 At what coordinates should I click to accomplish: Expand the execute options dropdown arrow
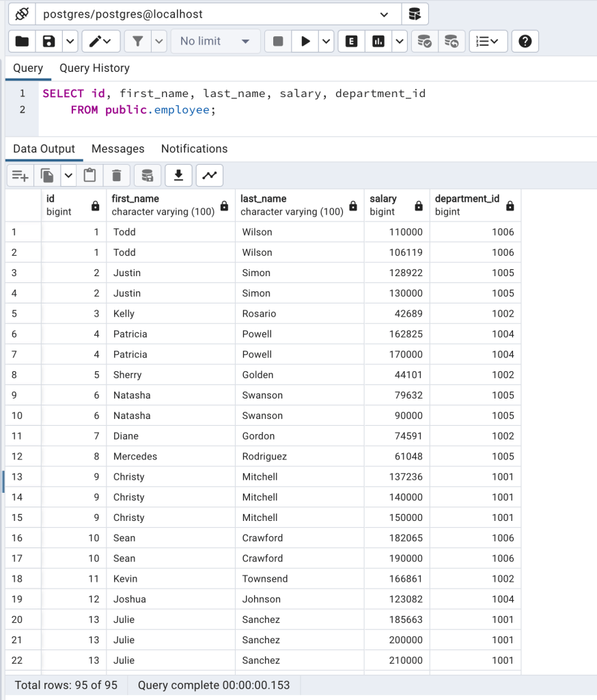point(327,41)
